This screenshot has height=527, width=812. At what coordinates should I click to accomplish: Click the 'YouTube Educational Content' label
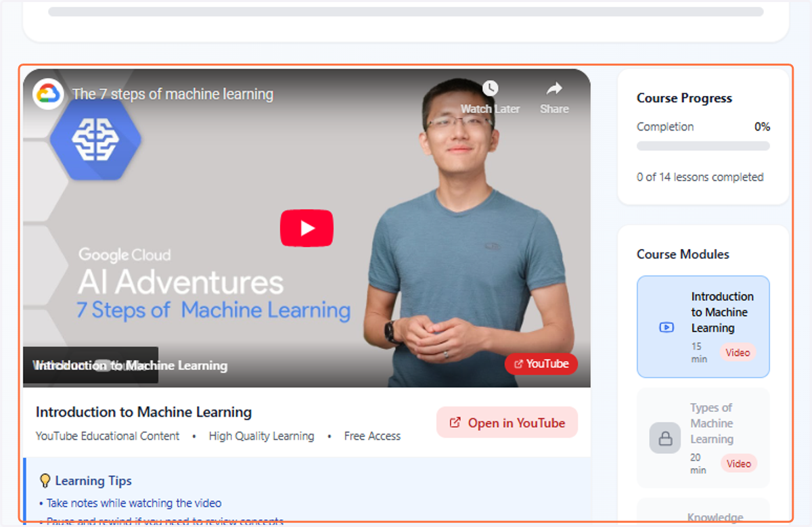tap(108, 436)
